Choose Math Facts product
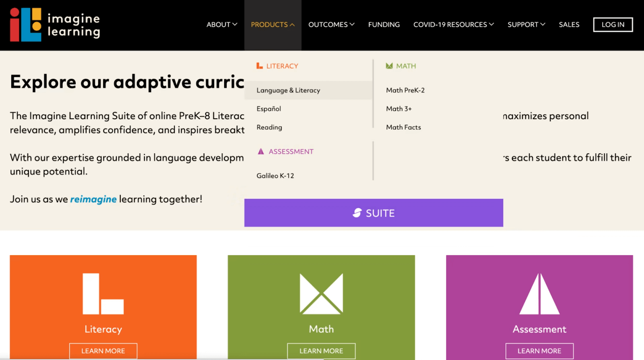 click(x=403, y=127)
